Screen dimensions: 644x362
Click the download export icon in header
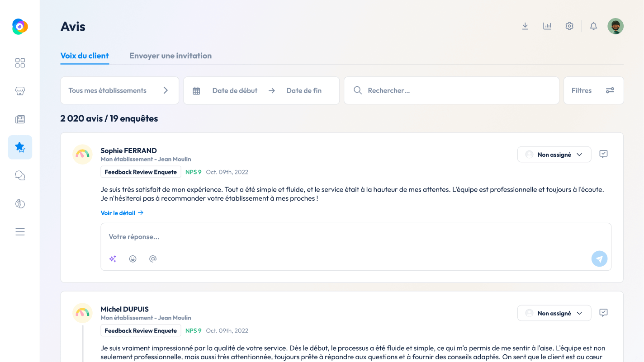[x=525, y=26]
